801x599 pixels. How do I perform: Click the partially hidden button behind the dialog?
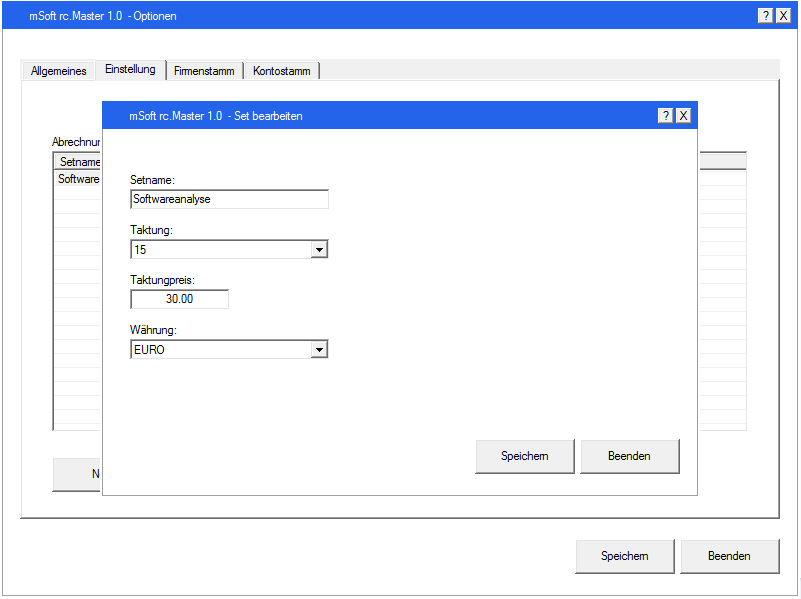(77, 474)
